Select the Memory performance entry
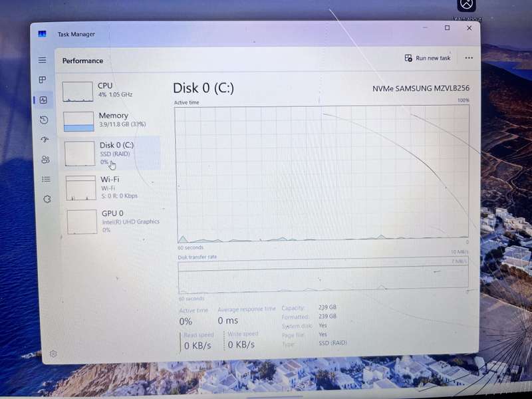The image size is (532, 399). [110, 121]
